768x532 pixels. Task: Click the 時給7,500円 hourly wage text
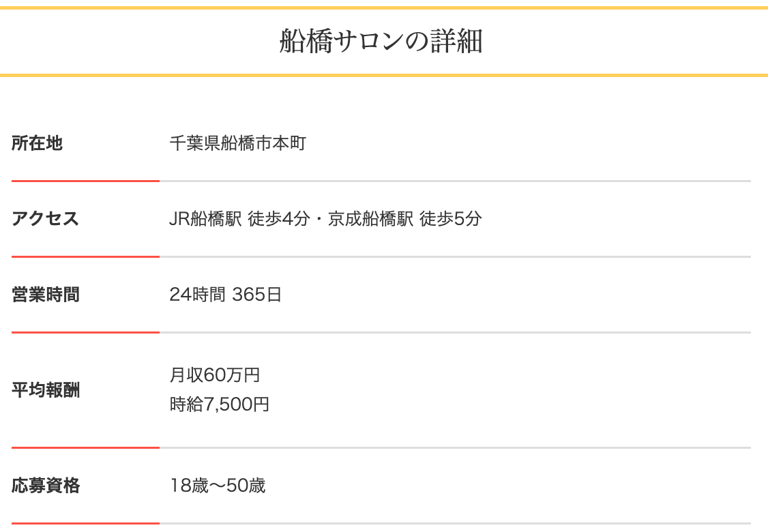click(x=219, y=404)
